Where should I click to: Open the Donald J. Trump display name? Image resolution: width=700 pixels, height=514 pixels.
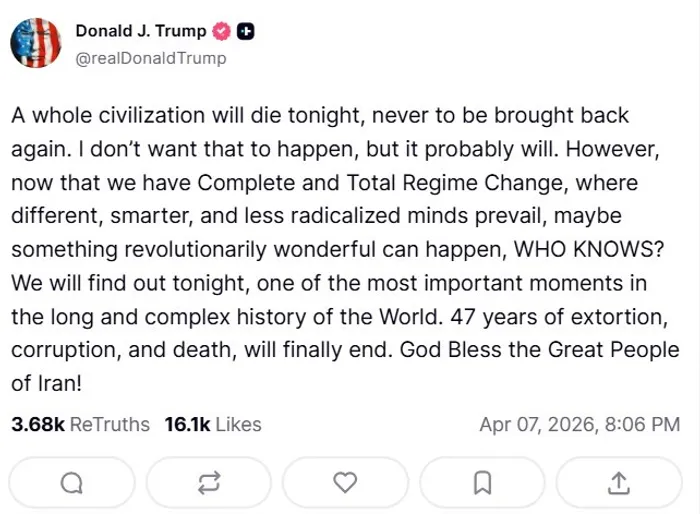(x=141, y=31)
